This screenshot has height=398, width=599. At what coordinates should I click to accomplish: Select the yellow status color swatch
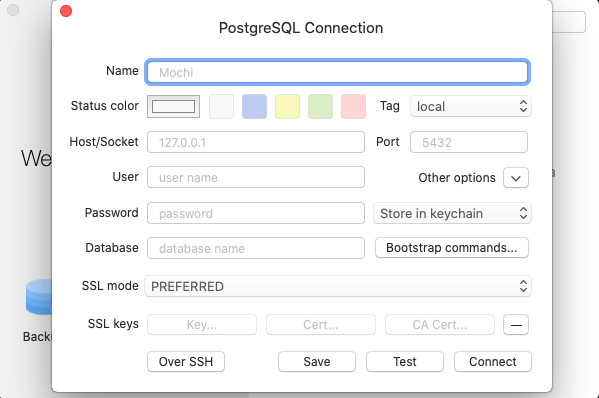pos(287,107)
